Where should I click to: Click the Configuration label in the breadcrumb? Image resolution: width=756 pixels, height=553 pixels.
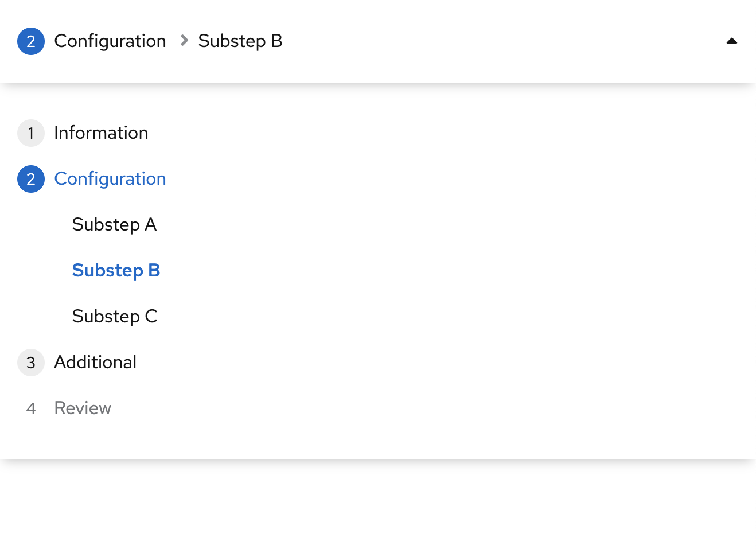[110, 41]
